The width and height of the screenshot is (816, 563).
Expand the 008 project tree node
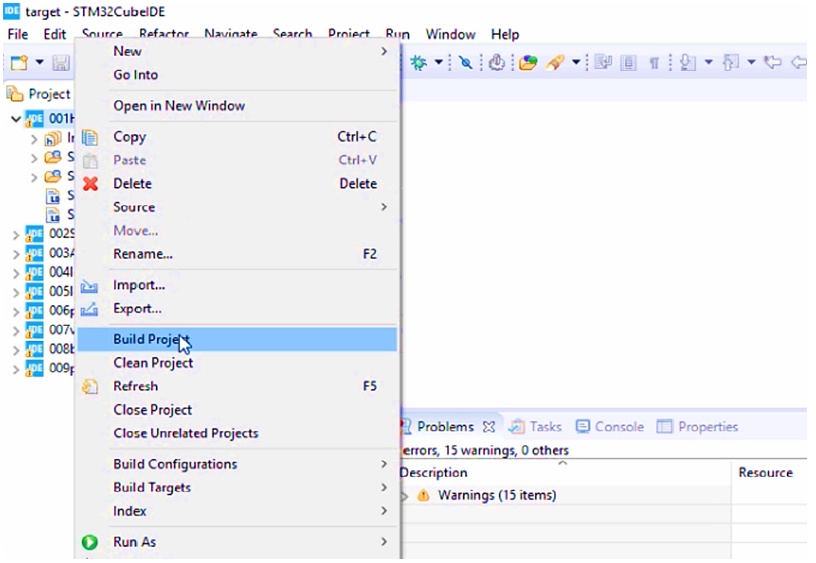pos(16,350)
